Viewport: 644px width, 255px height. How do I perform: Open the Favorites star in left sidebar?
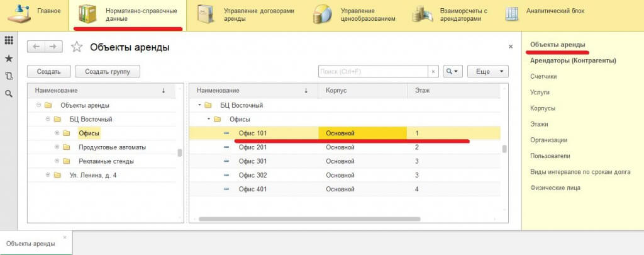pyautogui.click(x=9, y=59)
